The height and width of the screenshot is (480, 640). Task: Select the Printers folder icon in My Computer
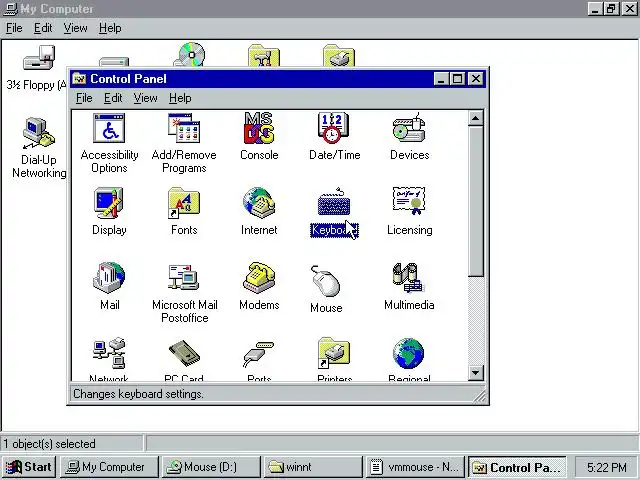coord(339,56)
